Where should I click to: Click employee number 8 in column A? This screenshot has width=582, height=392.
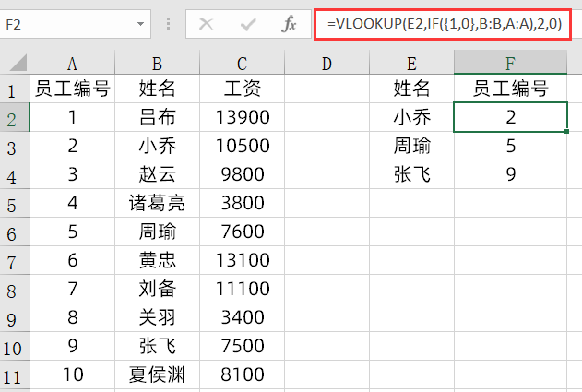pyautogui.click(x=72, y=317)
